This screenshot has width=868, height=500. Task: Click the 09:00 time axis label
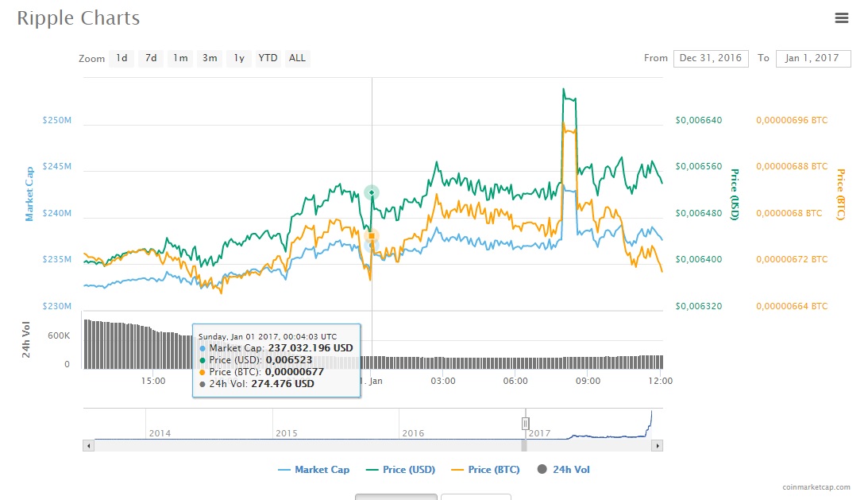pos(588,381)
